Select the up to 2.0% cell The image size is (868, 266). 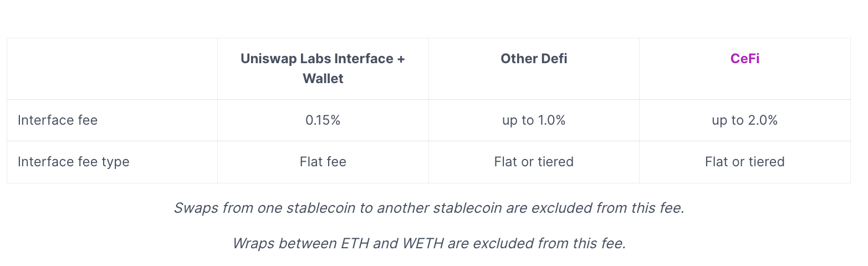[744, 120]
